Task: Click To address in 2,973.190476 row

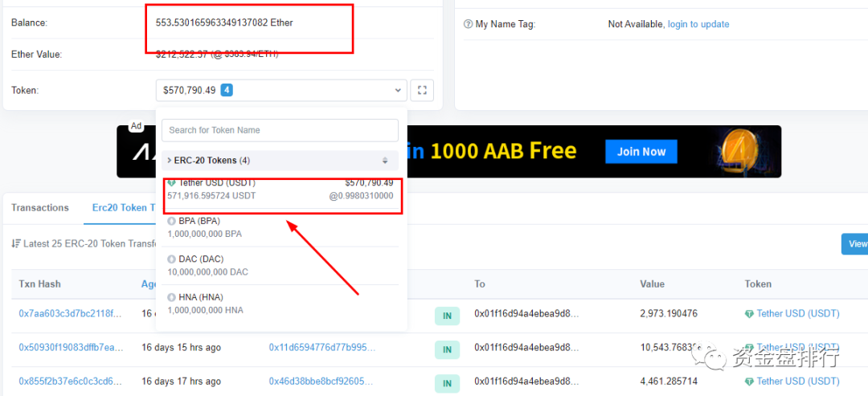Action: (526, 313)
